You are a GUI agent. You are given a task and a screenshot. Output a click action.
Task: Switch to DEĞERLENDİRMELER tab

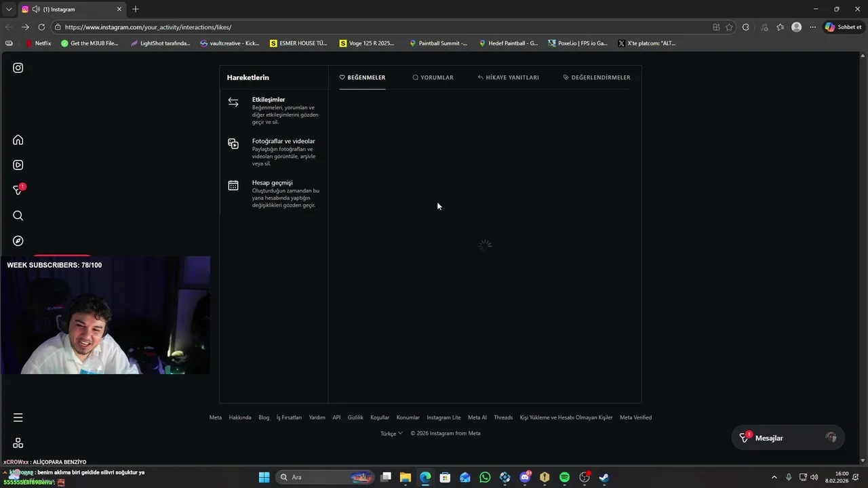pos(597,77)
